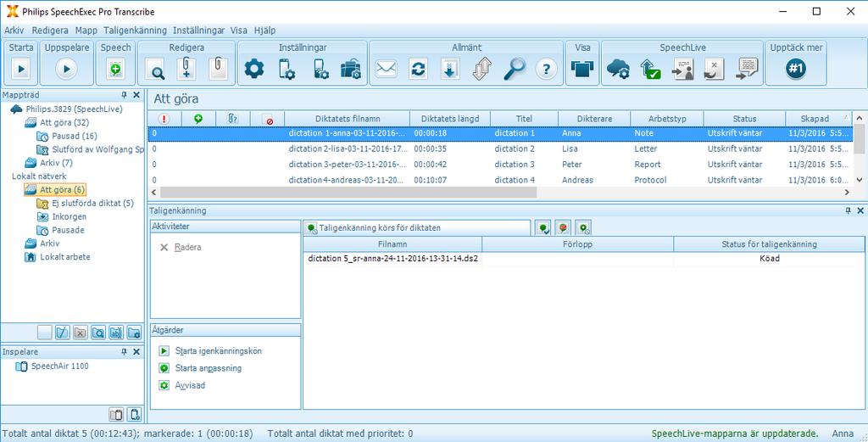Image resolution: width=868 pixels, height=442 pixels.
Task: Select Pausad (16) folder
Action: (x=67, y=137)
